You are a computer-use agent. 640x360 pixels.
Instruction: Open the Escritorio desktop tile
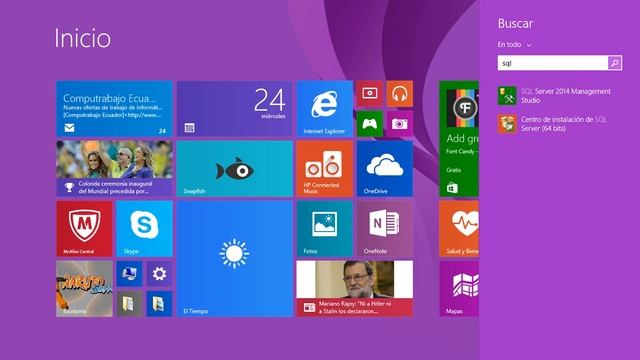tap(84, 289)
